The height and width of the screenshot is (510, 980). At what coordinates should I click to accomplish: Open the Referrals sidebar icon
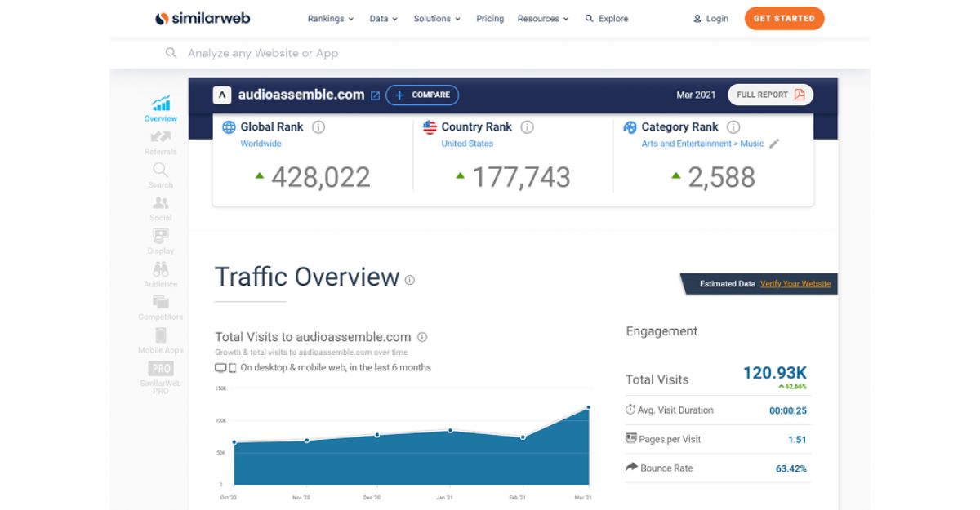161,137
